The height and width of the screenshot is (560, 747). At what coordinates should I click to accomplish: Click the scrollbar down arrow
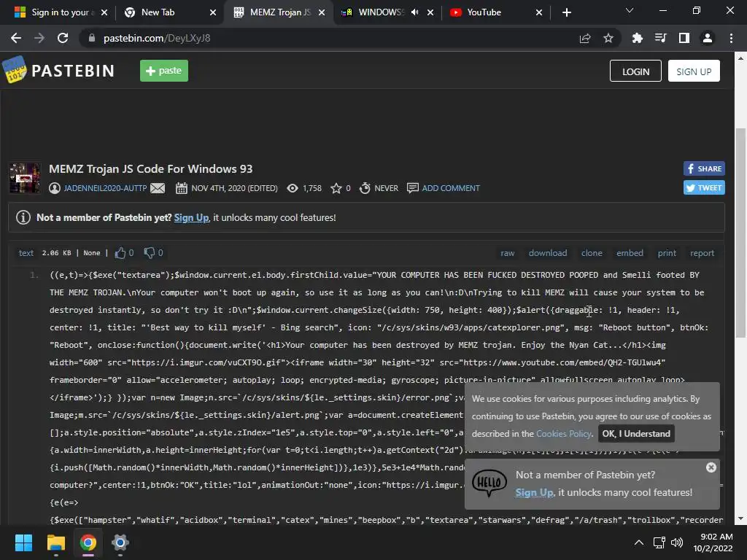pos(740,518)
